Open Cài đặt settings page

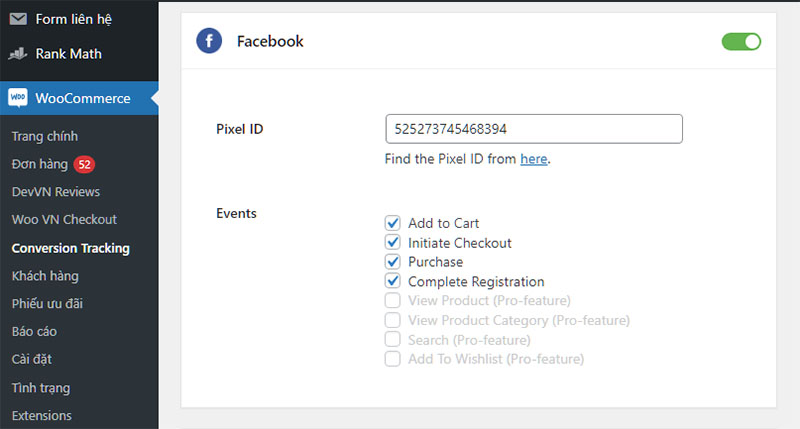pyautogui.click(x=32, y=359)
